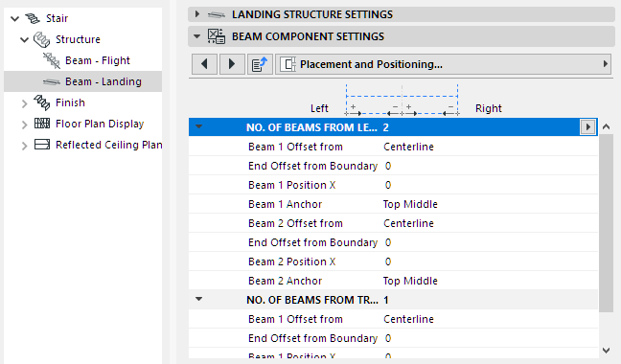Click the Placement and Positioning page icon

(287, 64)
